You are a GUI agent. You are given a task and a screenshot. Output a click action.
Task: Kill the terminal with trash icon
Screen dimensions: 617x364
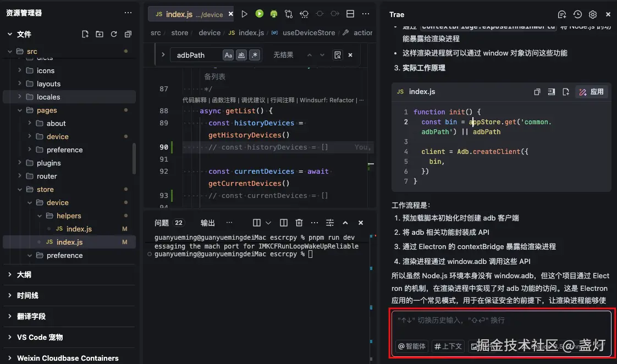[299, 223]
